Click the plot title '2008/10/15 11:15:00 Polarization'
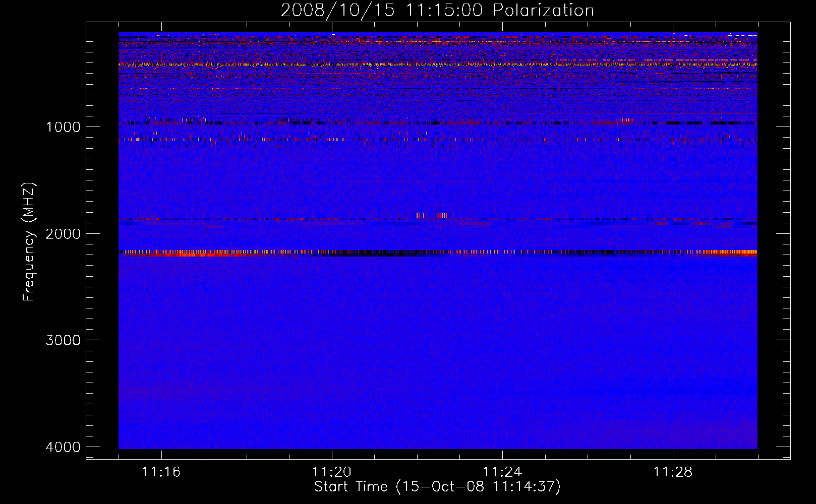The height and width of the screenshot is (504, 816). tap(437, 10)
